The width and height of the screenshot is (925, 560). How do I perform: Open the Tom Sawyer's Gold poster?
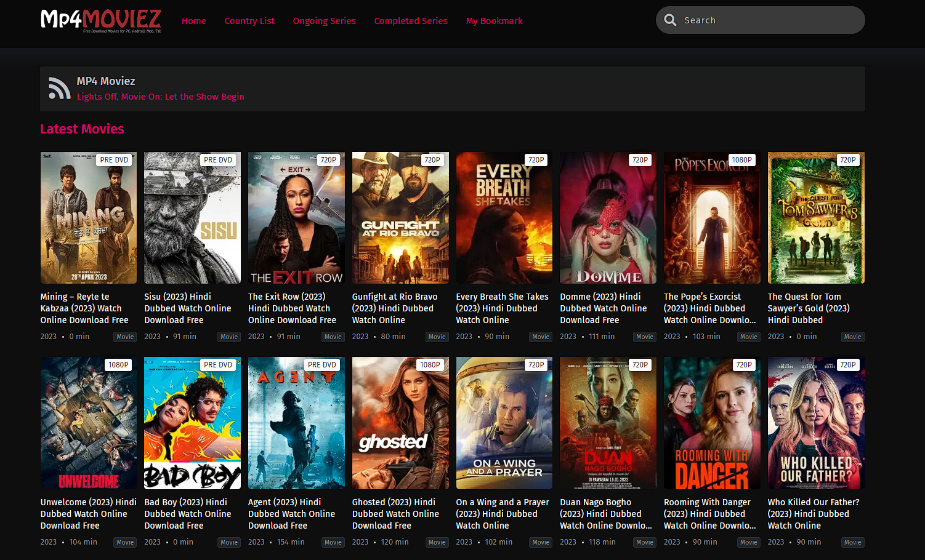point(816,218)
